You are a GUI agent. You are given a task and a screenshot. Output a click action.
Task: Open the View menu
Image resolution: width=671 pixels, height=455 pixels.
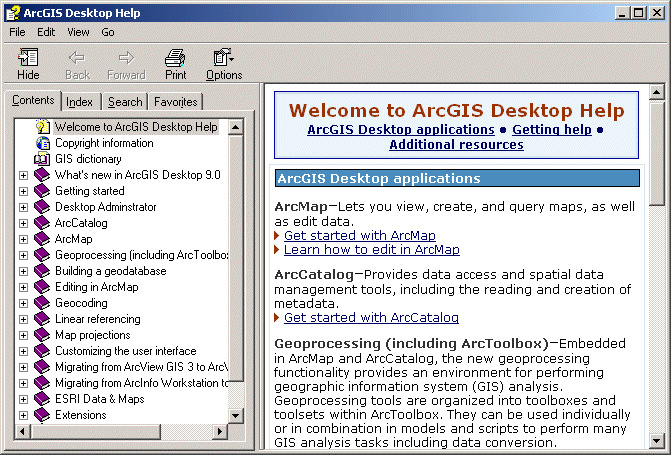click(78, 32)
